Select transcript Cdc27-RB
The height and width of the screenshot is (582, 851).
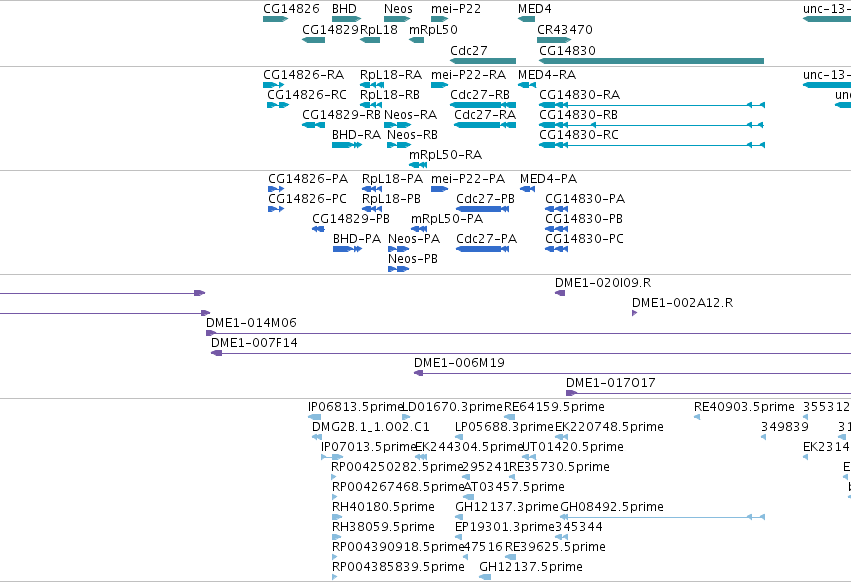[x=480, y=94]
